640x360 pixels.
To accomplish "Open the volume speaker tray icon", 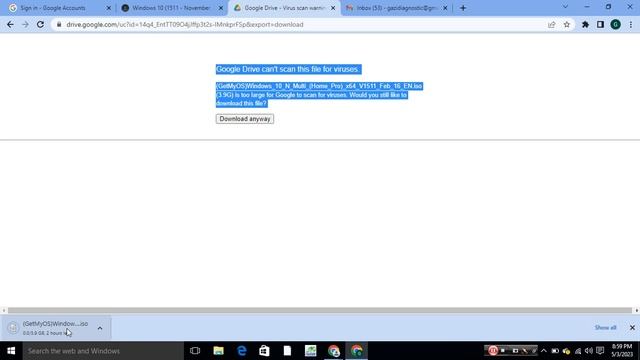I will 589,351.
